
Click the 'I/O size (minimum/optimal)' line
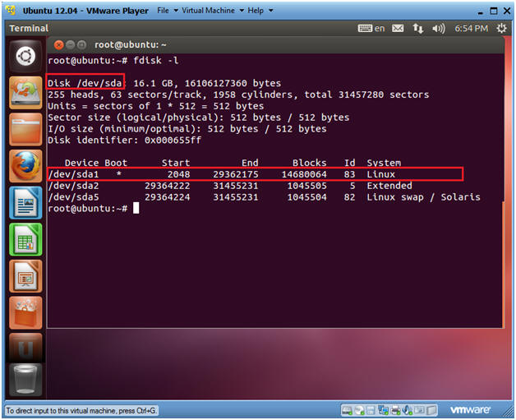click(187, 129)
